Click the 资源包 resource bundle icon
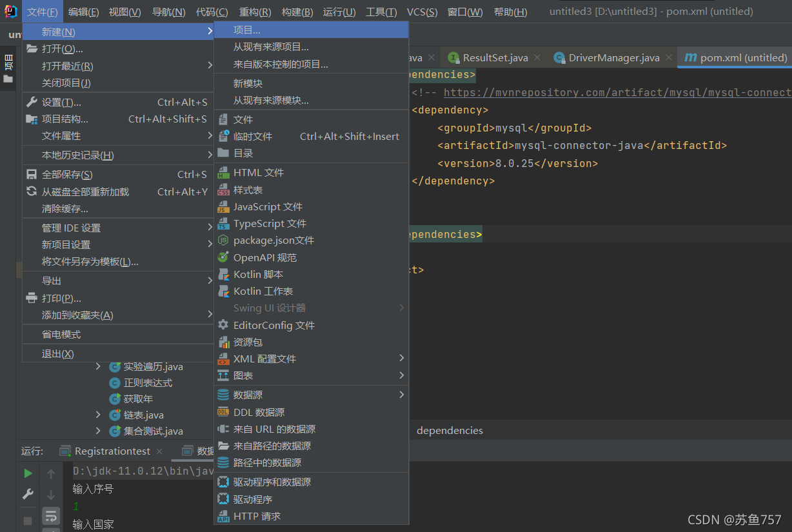 [x=223, y=342]
